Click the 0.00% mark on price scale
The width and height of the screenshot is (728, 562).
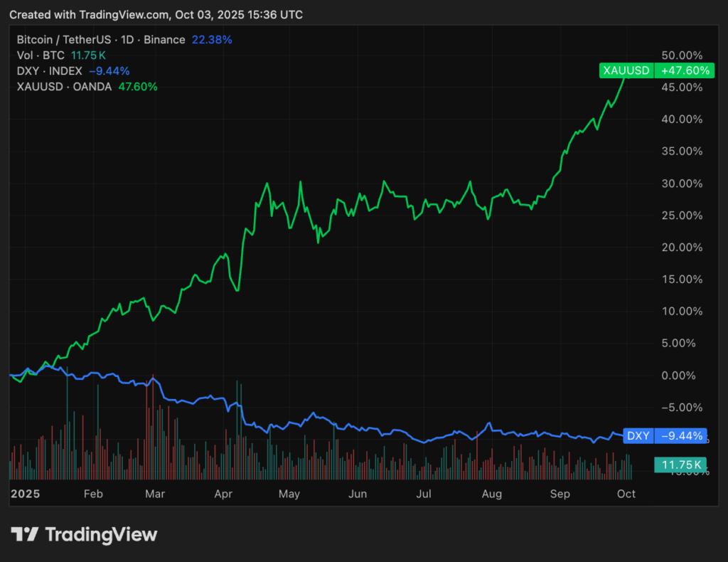pos(682,376)
